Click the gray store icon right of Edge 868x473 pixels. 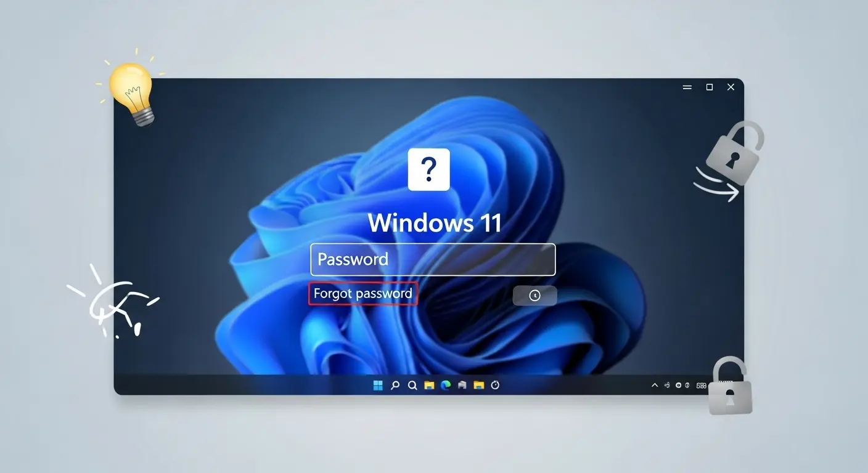click(x=462, y=386)
